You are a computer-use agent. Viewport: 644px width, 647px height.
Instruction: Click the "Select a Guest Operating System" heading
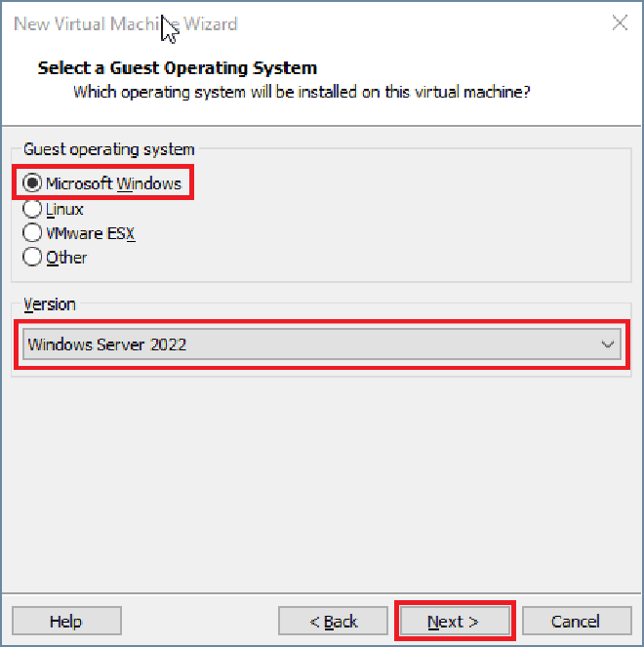177,68
